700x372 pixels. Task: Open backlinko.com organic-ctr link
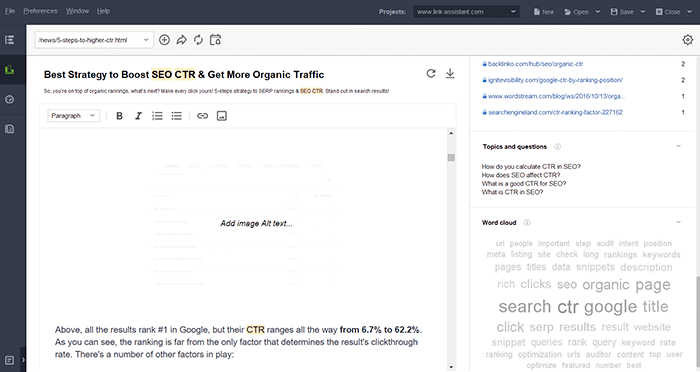coord(535,64)
